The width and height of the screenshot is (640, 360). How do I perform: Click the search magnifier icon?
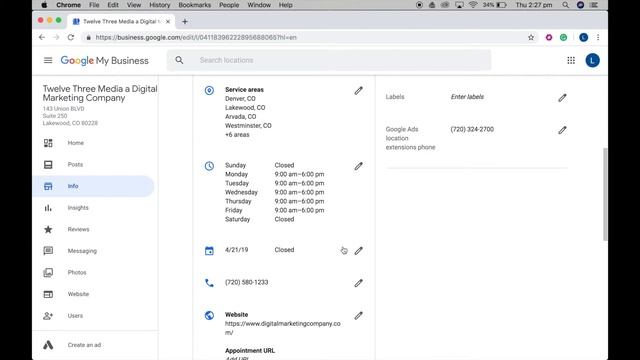click(x=179, y=60)
